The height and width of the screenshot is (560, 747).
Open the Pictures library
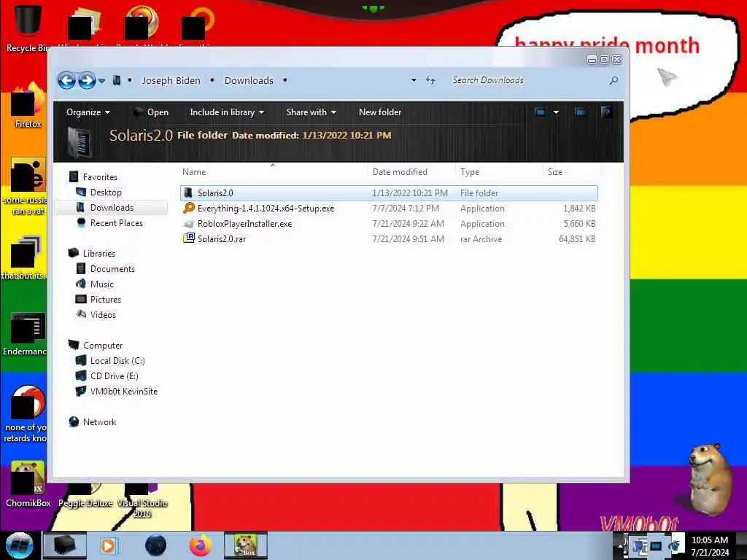pyautogui.click(x=106, y=300)
